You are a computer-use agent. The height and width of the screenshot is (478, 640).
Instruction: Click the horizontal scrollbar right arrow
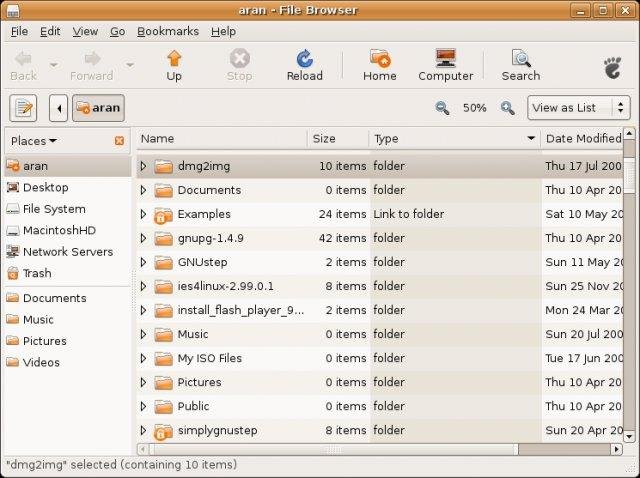click(617, 449)
